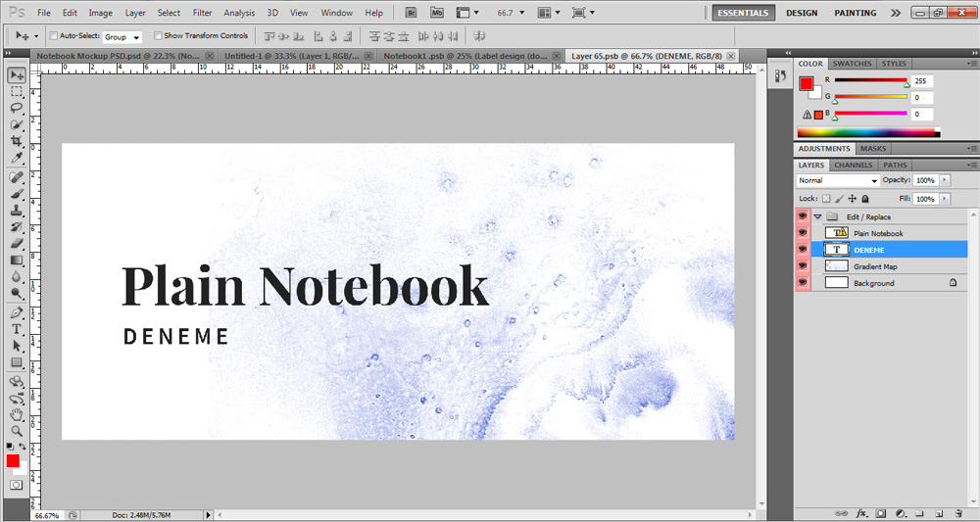Switch to the Masks panel tab

tap(873, 149)
